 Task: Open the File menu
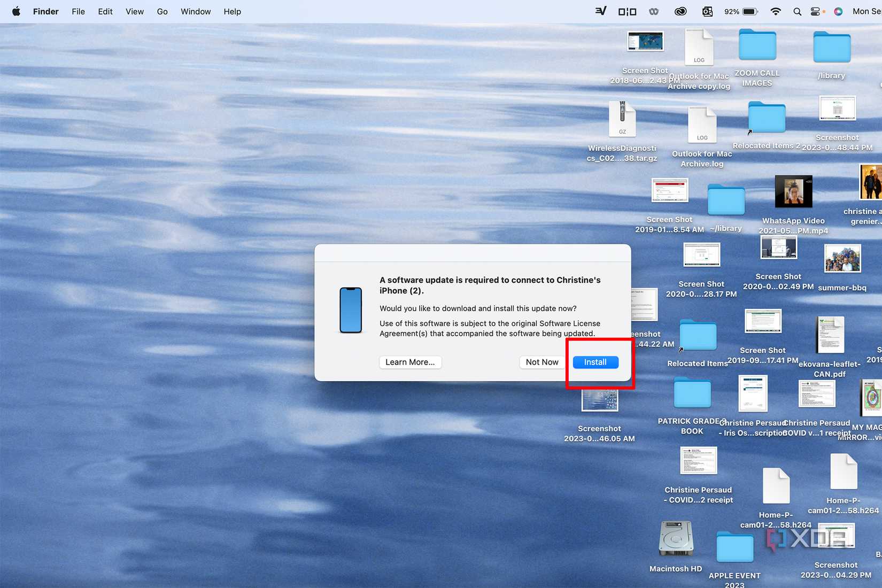coord(78,11)
